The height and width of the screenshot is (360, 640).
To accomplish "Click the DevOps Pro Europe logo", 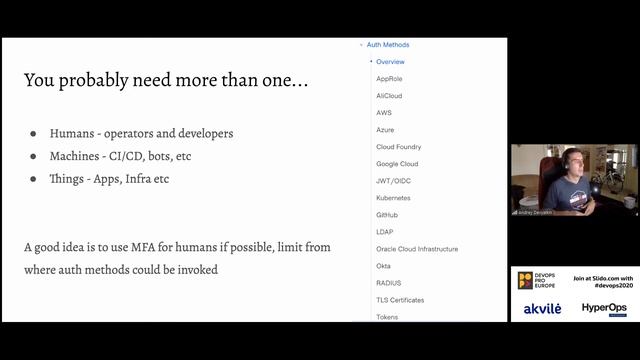I will [x=536, y=281].
